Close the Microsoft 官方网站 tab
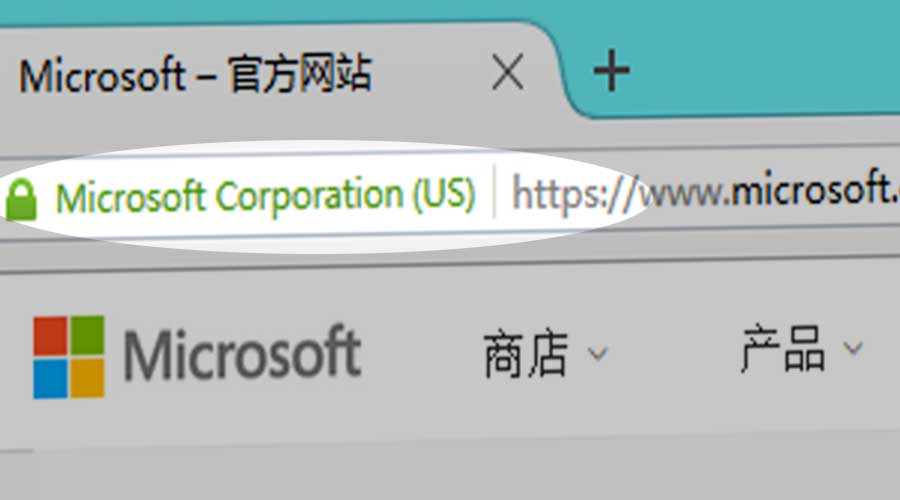Screen dimensions: 900x500 508,72
